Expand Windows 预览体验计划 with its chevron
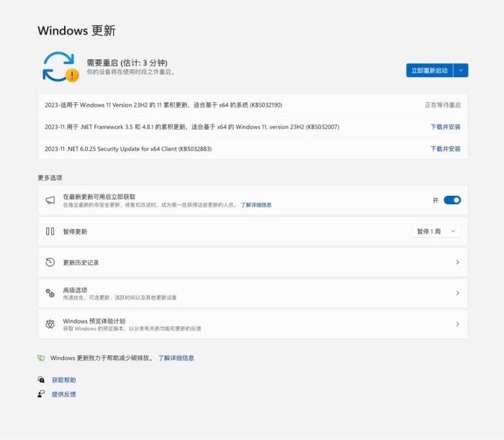The width and height of the screenshot is (504, 440). 457,324
